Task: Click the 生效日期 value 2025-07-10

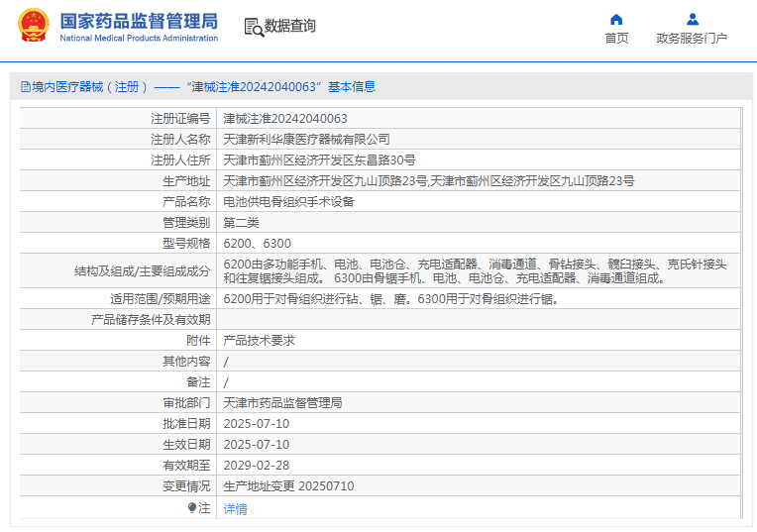Action: (257, 445)
